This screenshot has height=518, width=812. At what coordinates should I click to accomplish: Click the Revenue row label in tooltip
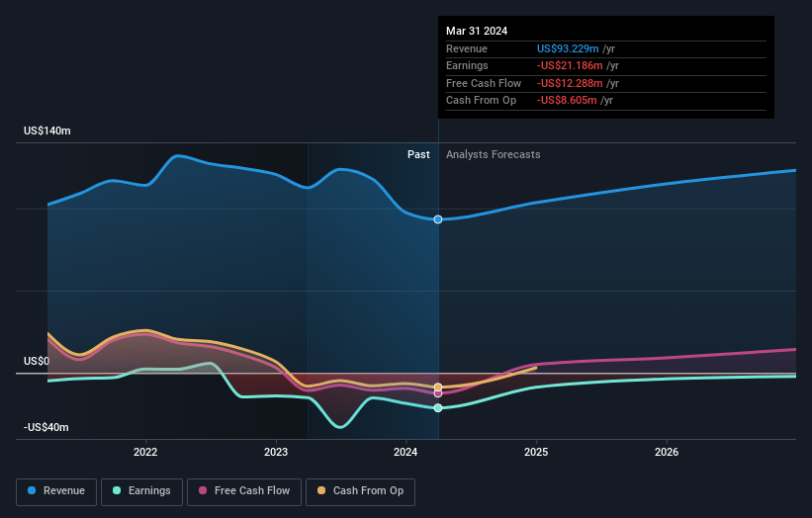tap(467, 48)
